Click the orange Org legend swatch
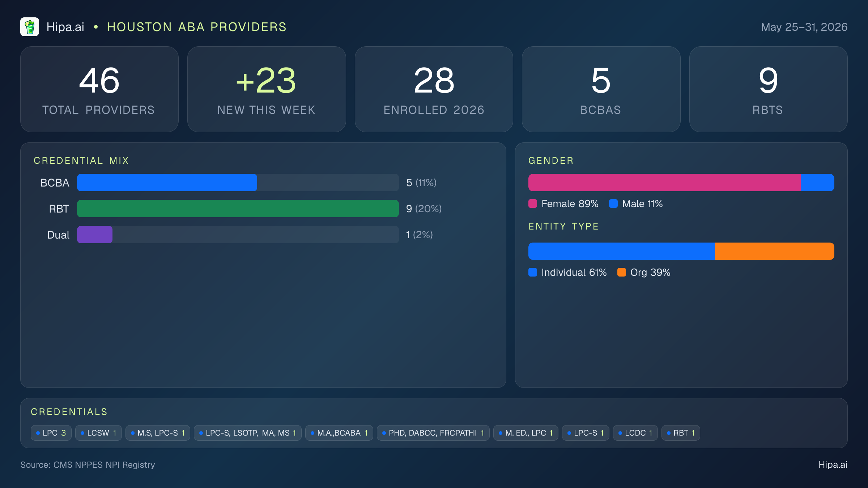868x488 pixels. 622,272
